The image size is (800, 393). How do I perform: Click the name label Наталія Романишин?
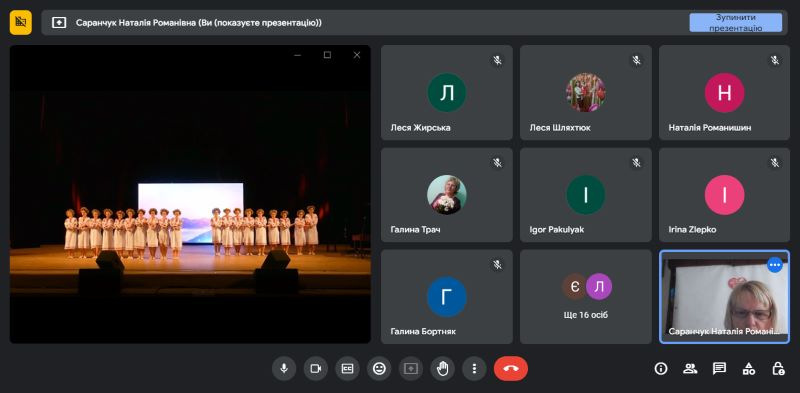click(710, 128)
